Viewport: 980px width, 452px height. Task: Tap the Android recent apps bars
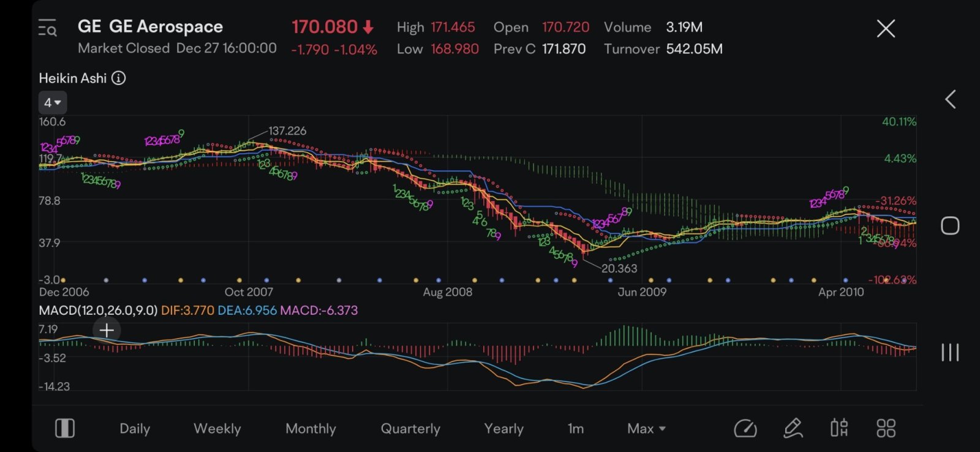[x=950, y=352]
